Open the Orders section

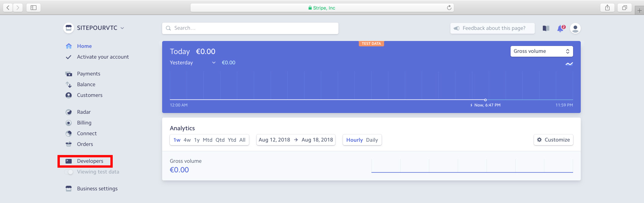pos(85,144)
